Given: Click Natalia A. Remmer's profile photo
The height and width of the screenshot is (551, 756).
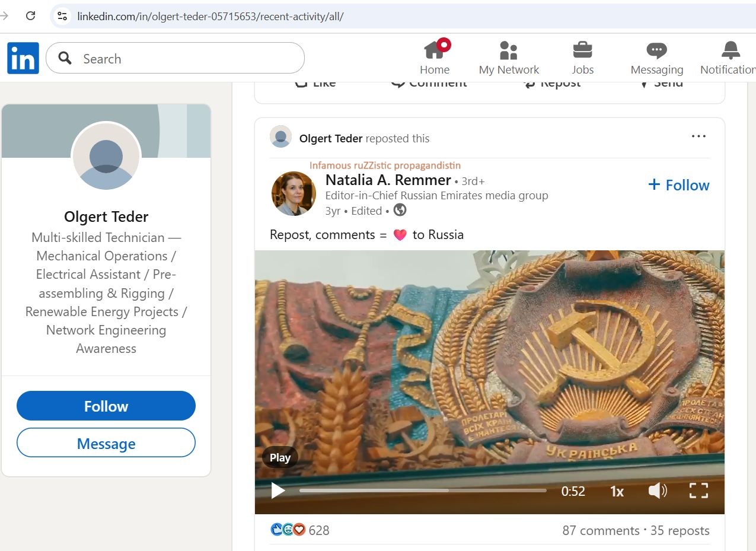Looking at the screenshot, I should point(293,193).
